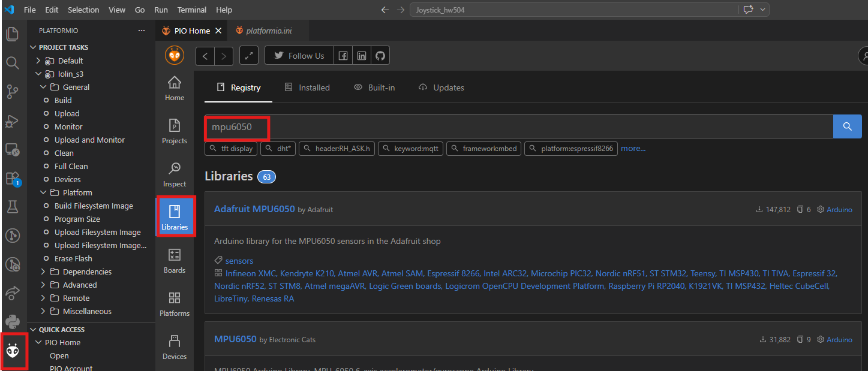Open the PlatformIO GitHub icon
The image size is (868, 371).
point(380,56)
